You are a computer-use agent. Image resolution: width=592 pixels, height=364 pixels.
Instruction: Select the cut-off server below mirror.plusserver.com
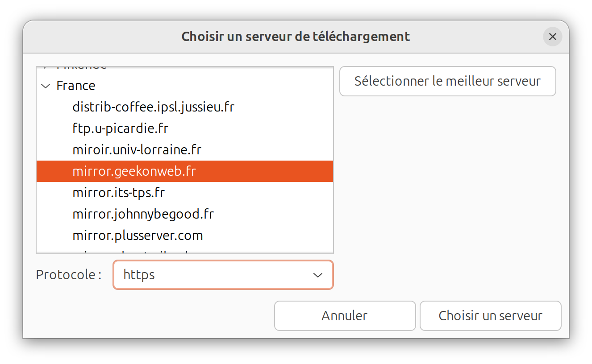[134, 251]
